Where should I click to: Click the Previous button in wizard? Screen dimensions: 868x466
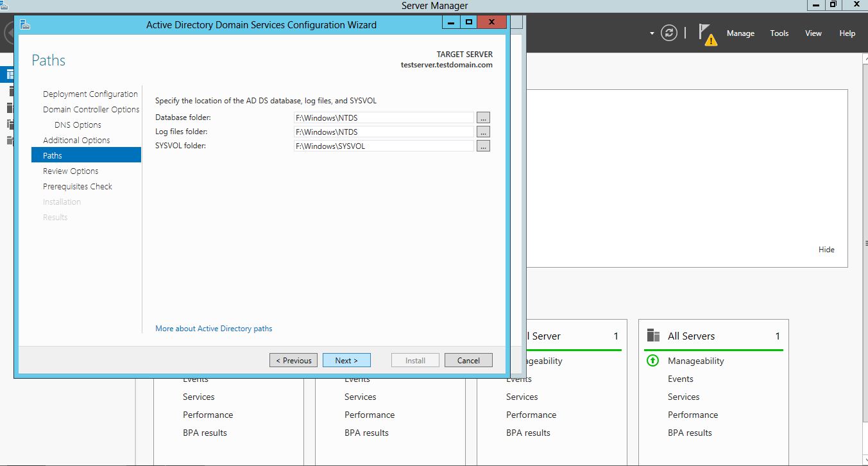click(294, 360)
